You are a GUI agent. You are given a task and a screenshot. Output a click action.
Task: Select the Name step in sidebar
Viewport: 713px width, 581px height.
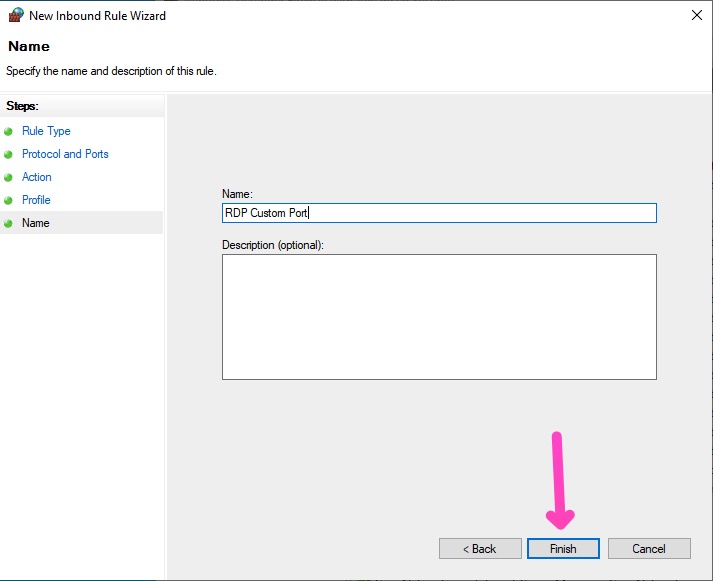[x=36, y=223]
